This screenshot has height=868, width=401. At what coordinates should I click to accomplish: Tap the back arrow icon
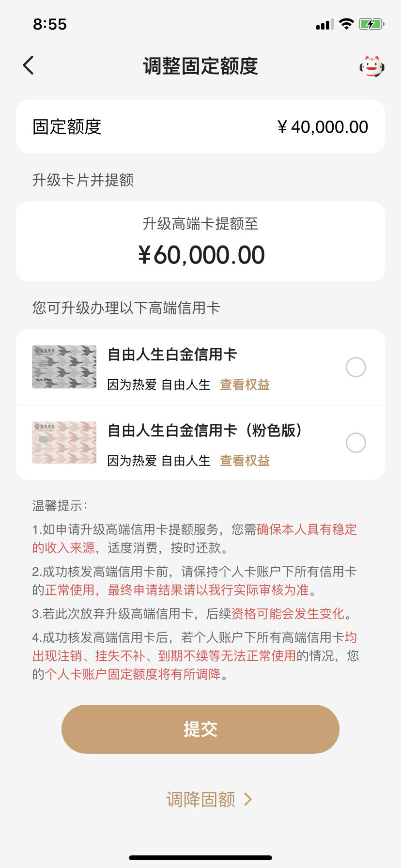(x=29, y=65)
